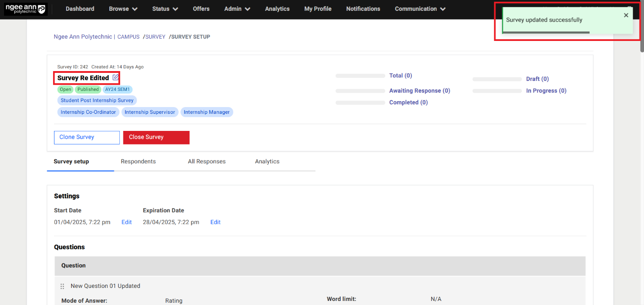Go to Dashboard in navigation bar
Image resolution: width=644 pixels, height=305 pixels.
(x=80, y=9)
